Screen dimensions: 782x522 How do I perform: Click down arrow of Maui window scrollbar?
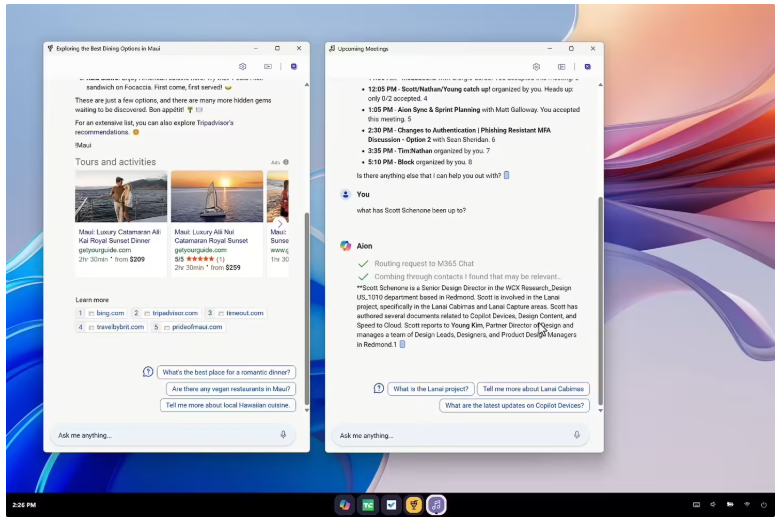[306, 410]
